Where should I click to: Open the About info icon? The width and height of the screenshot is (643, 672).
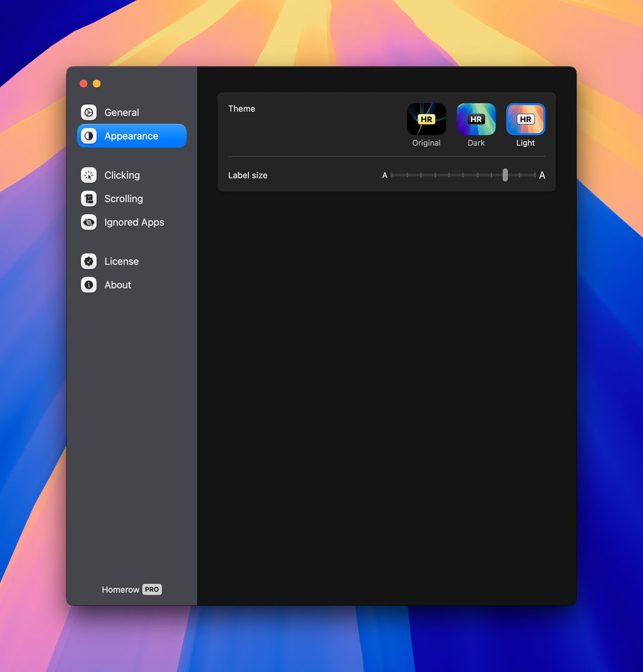point(88,284)
